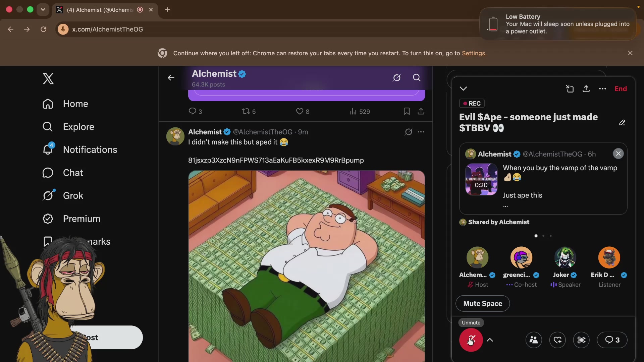Open the Chrome Settings link in banner

[x=474, y=53]
